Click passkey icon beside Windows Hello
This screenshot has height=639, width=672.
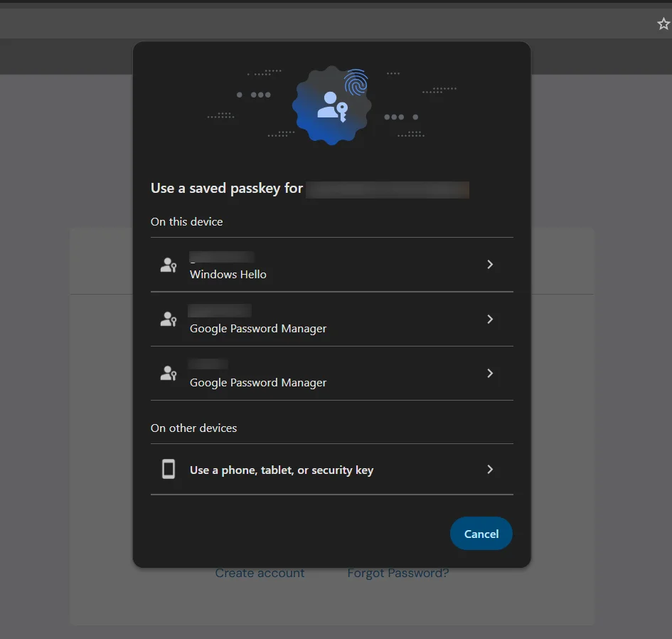pos(169,265)
